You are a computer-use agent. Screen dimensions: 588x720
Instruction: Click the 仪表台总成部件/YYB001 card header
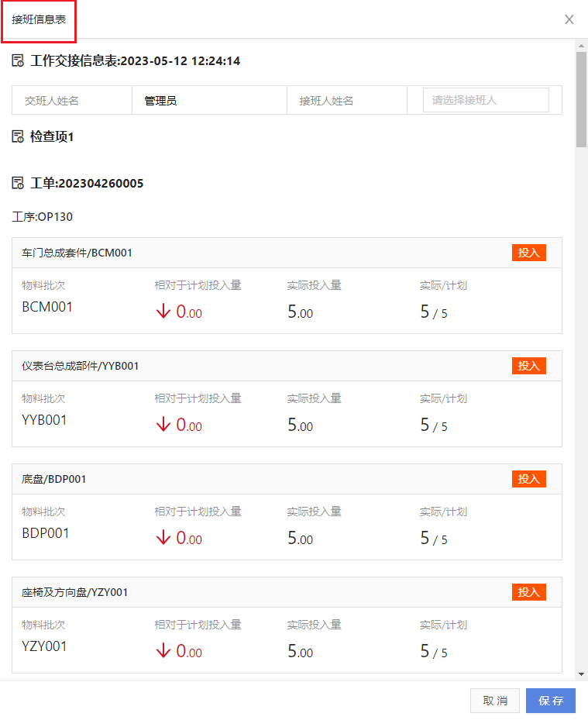pyautogui.click(x=287, y=366)
